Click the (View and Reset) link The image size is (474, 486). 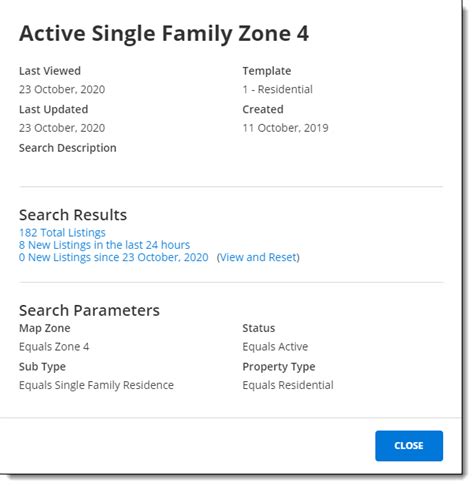coord(258,257)
